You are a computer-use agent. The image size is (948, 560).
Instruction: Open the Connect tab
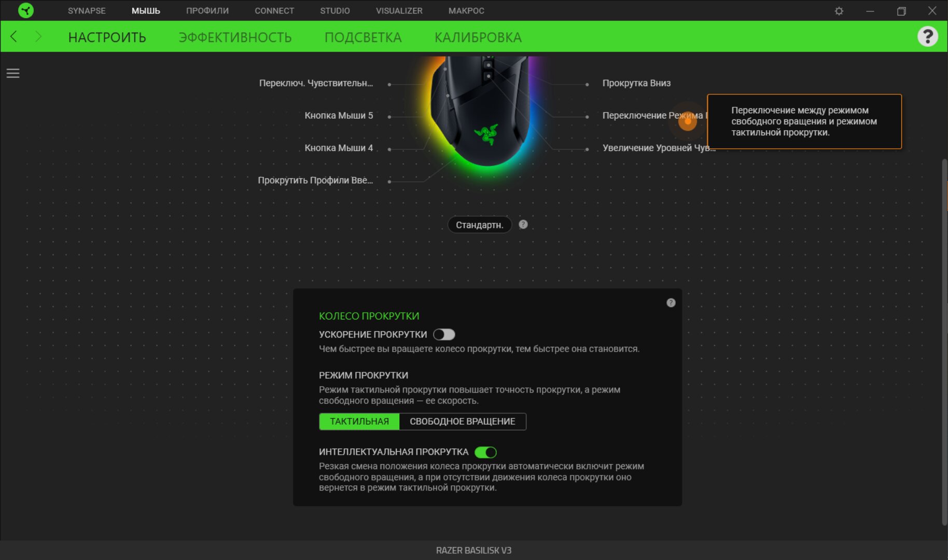274,11
